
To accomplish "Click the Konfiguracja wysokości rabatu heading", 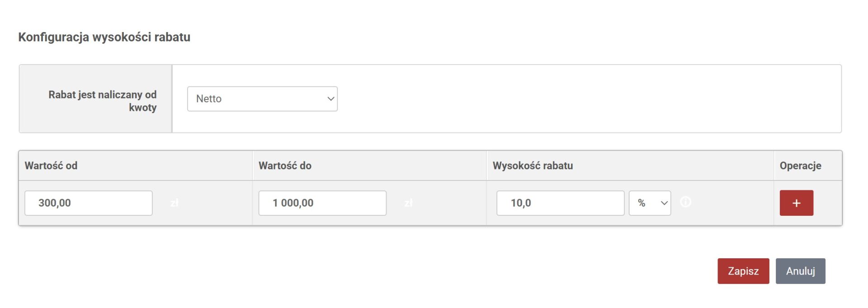I will point(104,37).
